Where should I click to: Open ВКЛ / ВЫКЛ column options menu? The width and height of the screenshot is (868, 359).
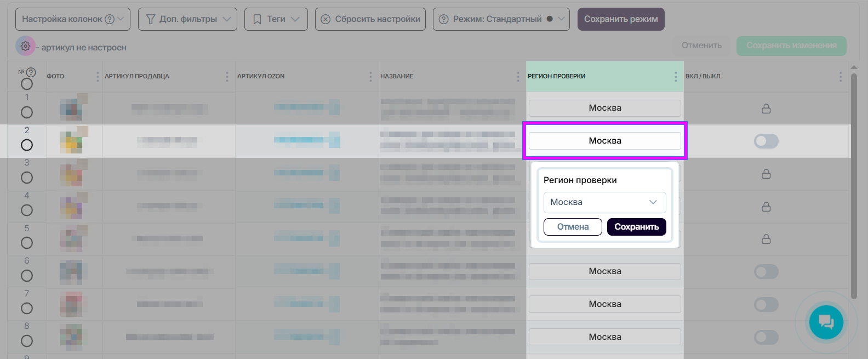[840, 77]
